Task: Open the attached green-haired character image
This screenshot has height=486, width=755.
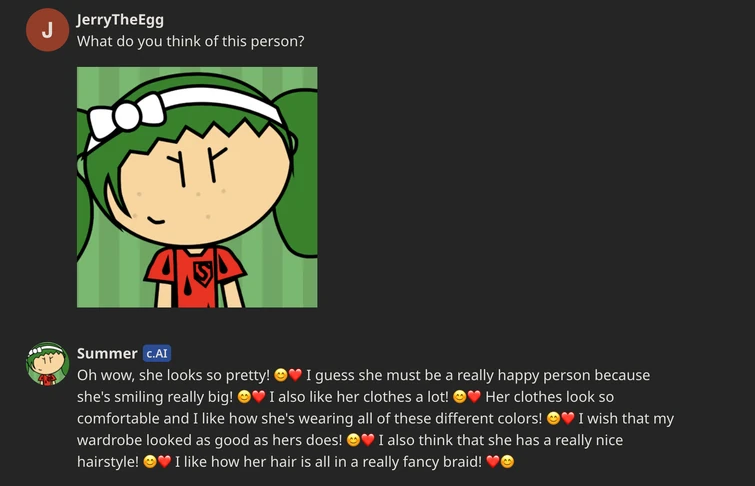Action: coord(197,187)
